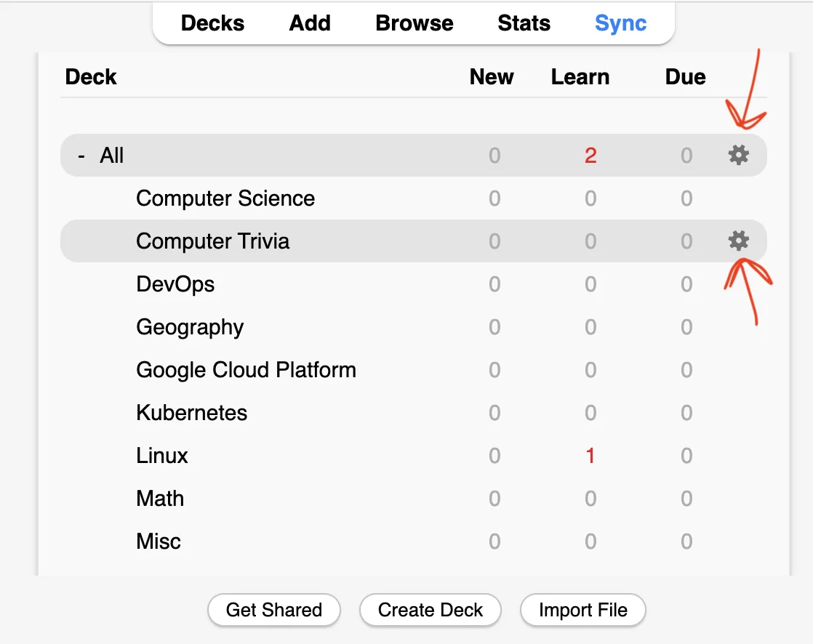Open the Decks tab
This screenshot has width=813, height=644.
pos(212,23)
